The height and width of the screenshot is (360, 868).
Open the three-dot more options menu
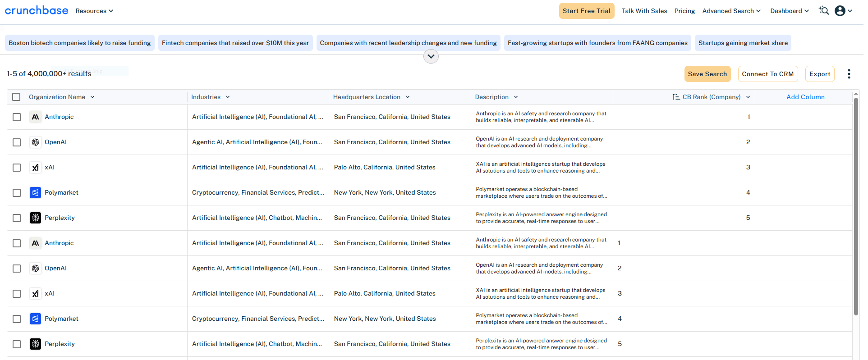pos(849,74)
